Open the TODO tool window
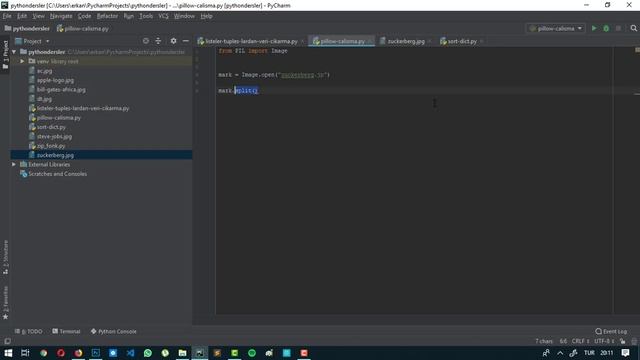The image size is (640, 360). click(29, 331)
